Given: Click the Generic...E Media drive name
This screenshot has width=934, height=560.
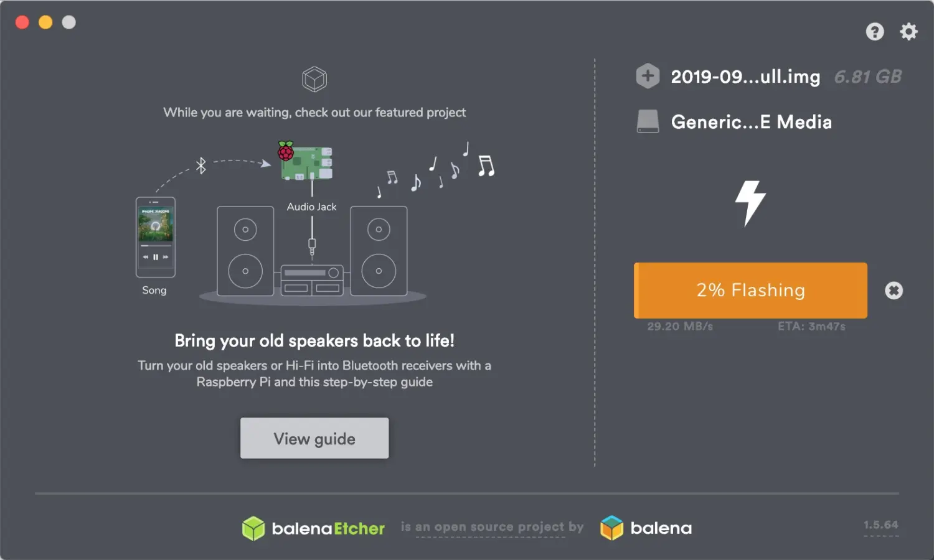Looking at the screenshot, I should 752,122.
